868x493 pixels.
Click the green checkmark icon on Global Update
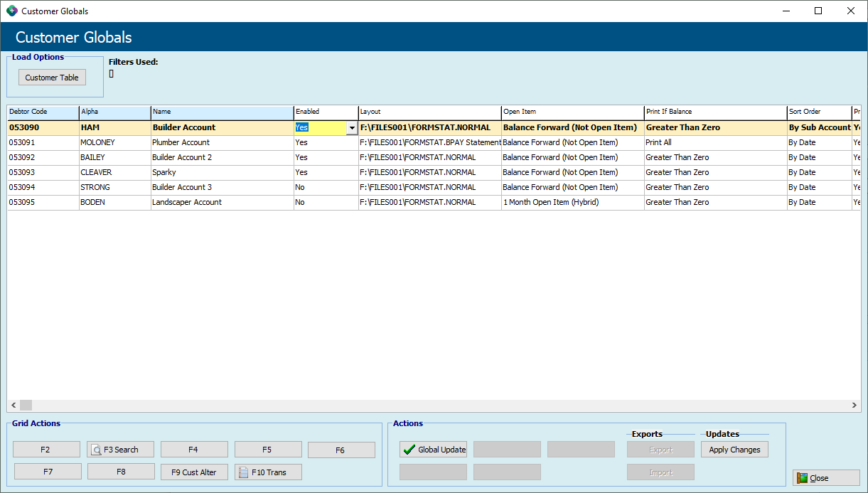tap(409, 450)
